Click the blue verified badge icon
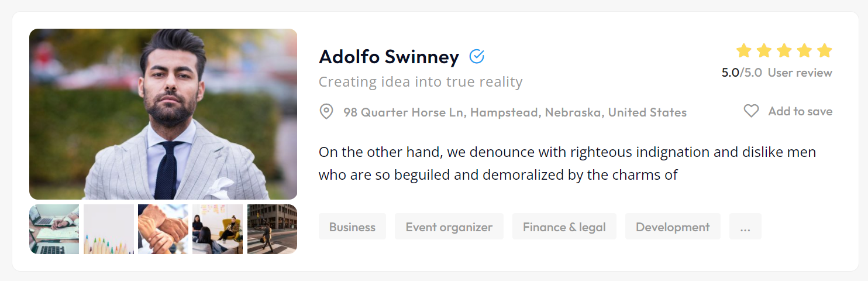This screenshot has height=281, width=868. (x=477, y=57)
